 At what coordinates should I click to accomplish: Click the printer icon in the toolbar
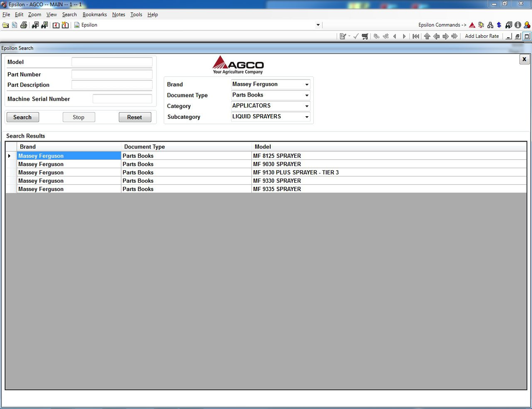23,25
